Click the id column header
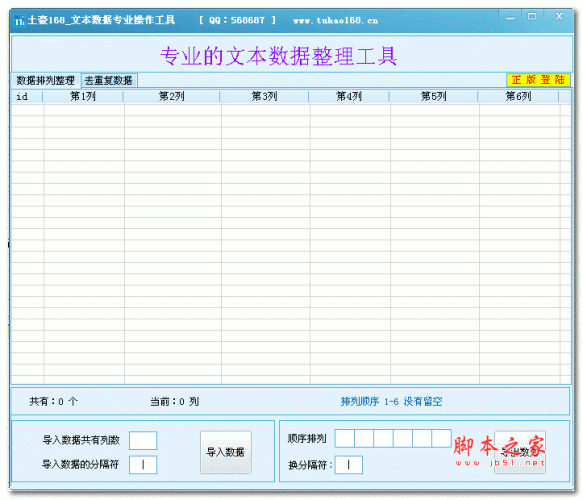 coord(27,97)
